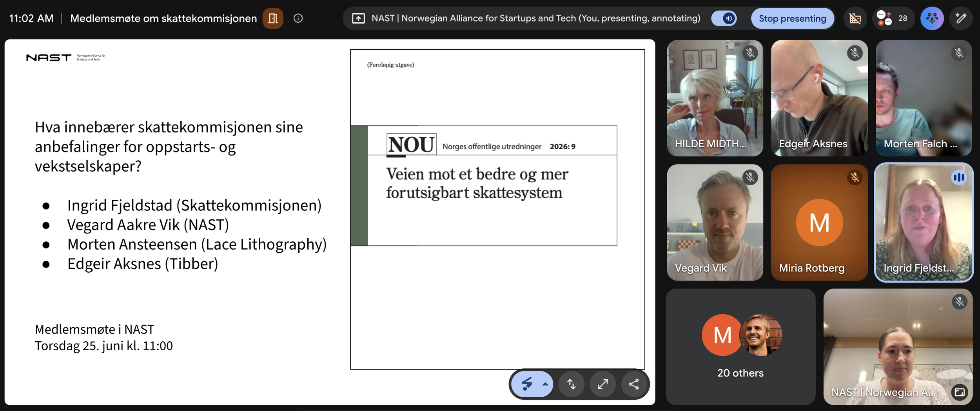This screenshot has height=411, width=980.
Task: Click the picture-in-picture icon on the NAST tile
Action: (960, 392)
